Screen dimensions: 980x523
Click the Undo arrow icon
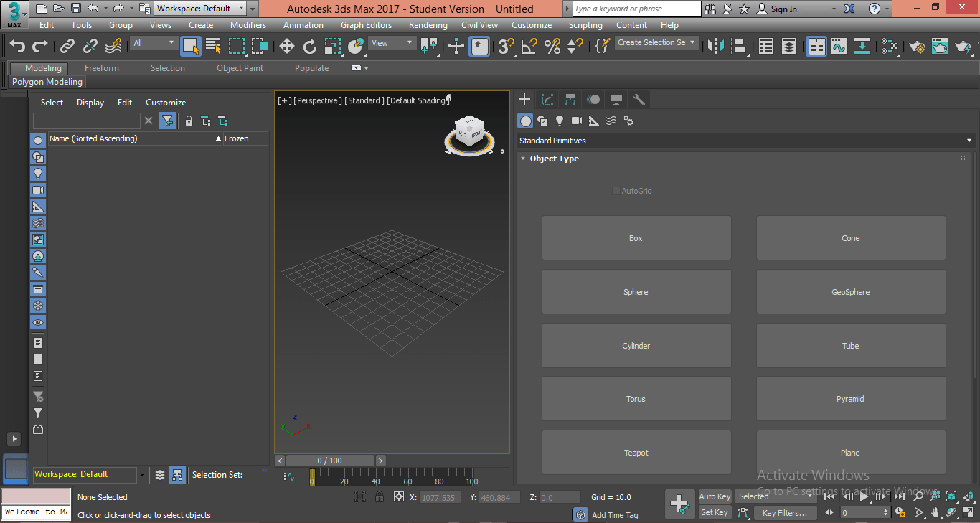coord(17,47)
